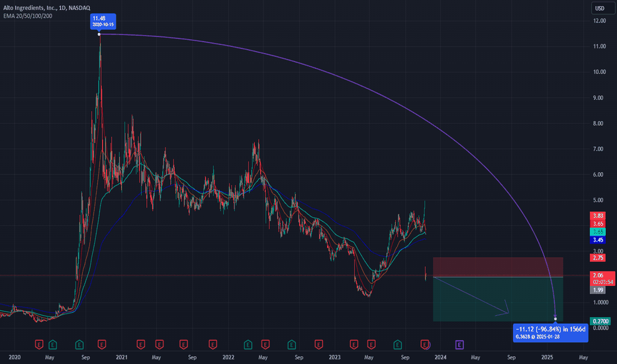Select the 11.48 peak price callout
Viewport: 617px width, 364px height.
[103, 21]
